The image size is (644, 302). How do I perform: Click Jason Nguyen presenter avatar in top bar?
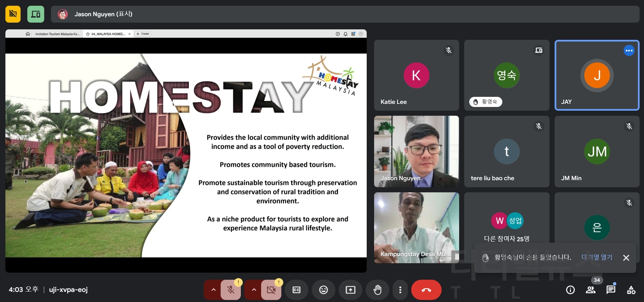[x=63, y=14]
